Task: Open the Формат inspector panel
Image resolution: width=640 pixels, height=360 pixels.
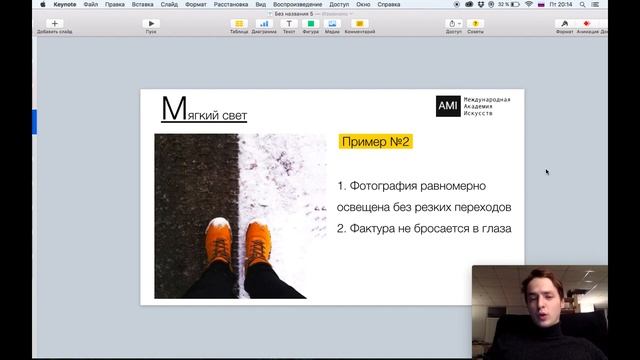Action: click(564, 24)
